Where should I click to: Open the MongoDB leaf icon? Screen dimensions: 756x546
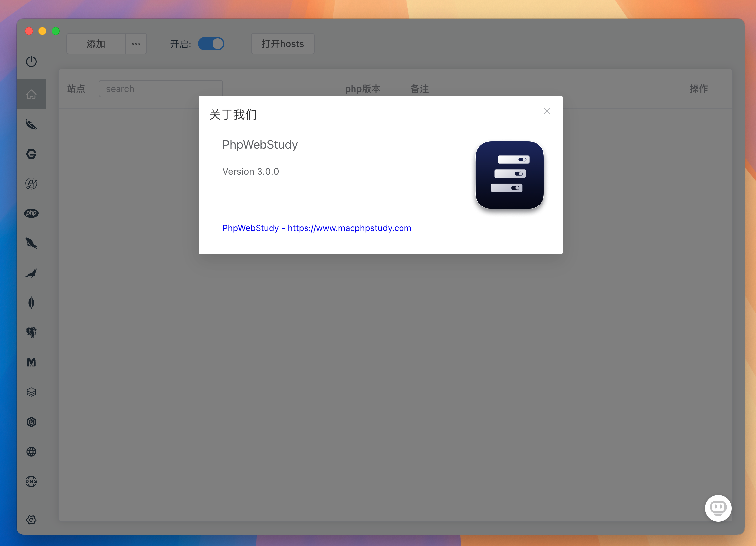click(x=31, y=303)
